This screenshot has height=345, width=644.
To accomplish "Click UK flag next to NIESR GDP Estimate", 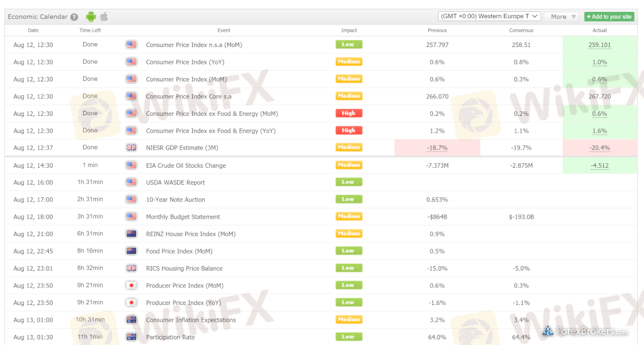I will 131,148.
